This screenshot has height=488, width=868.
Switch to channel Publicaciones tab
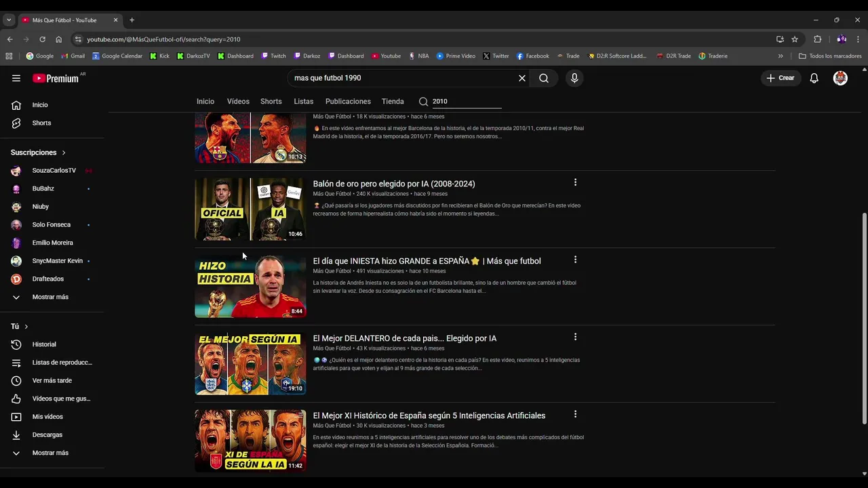coord(348,102)
